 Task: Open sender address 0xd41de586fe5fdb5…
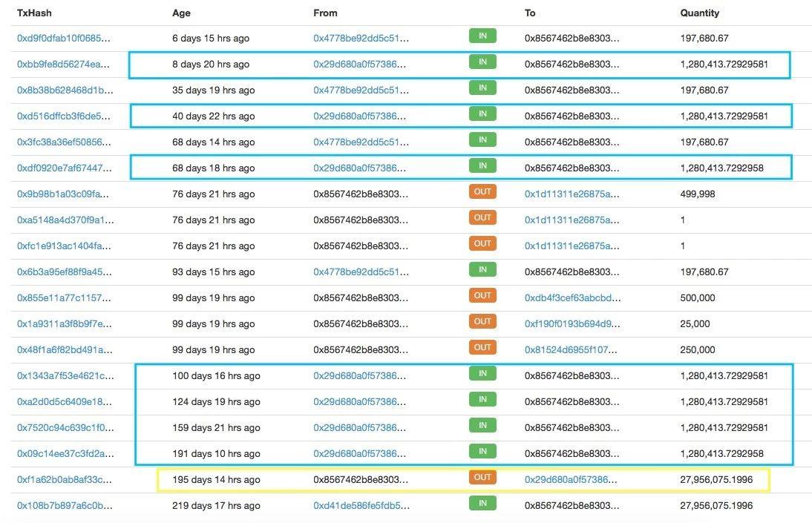tap(361, 505)
